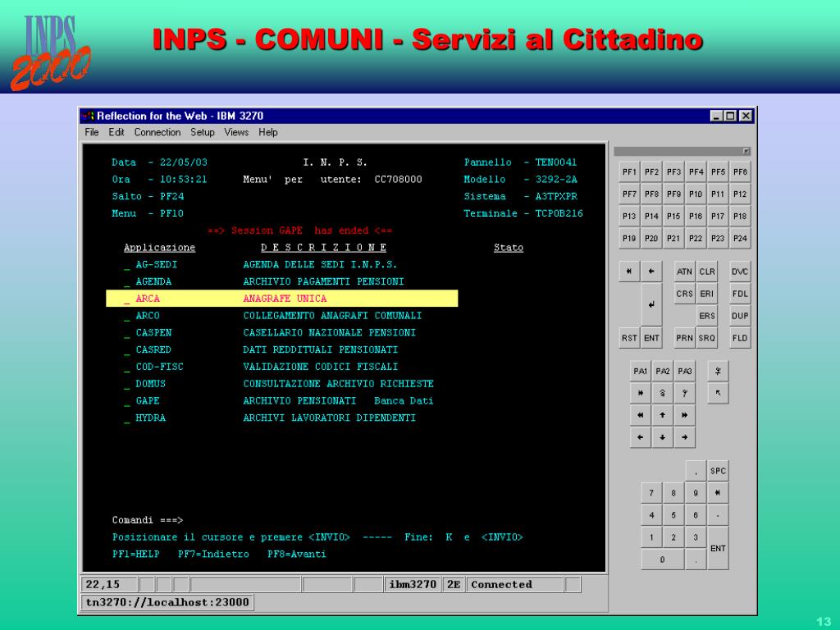Click the PA2 key
Viewport: 840px width, 630px height.
pos(663,372)
